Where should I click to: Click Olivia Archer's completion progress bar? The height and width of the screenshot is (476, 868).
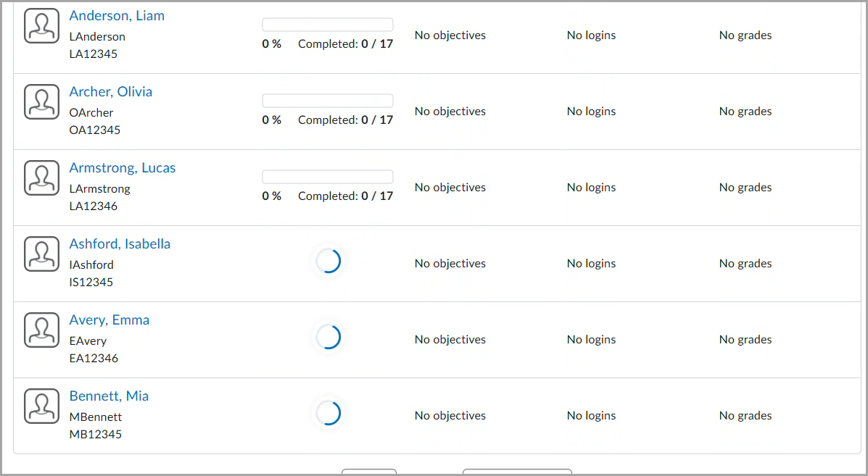pos(327,100)
